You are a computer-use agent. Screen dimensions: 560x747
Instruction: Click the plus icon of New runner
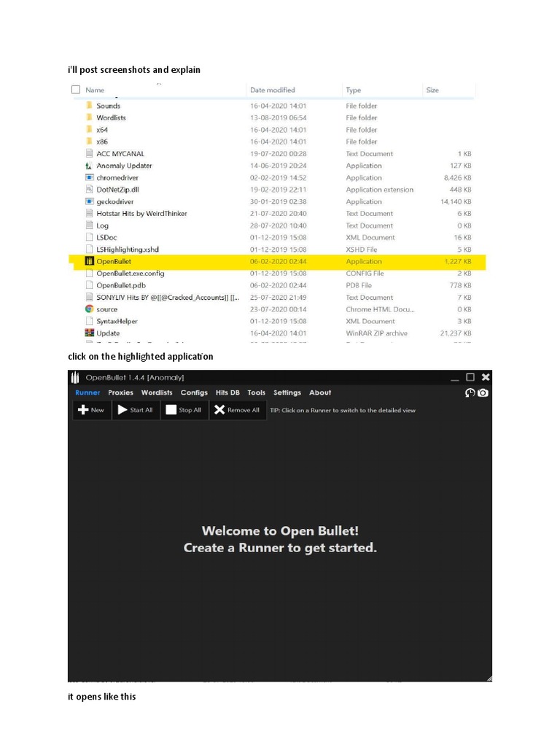pyautogui.click(x=83, y=410)
